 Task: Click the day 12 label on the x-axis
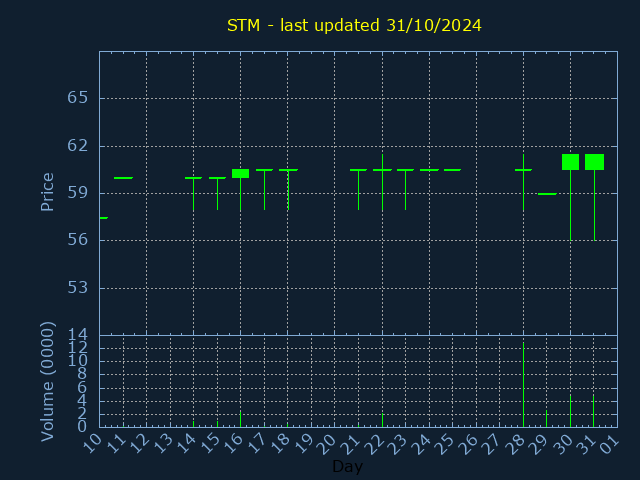140,443
